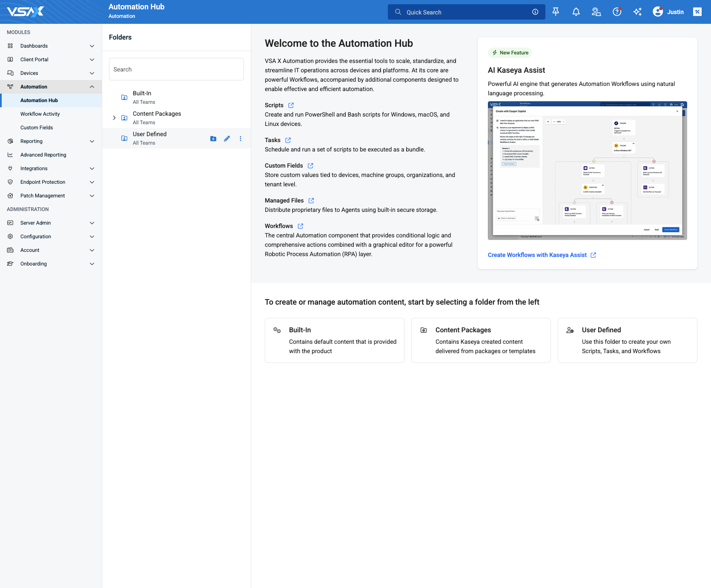
Task: Open the notifications bell
Action: coord(576,12)
